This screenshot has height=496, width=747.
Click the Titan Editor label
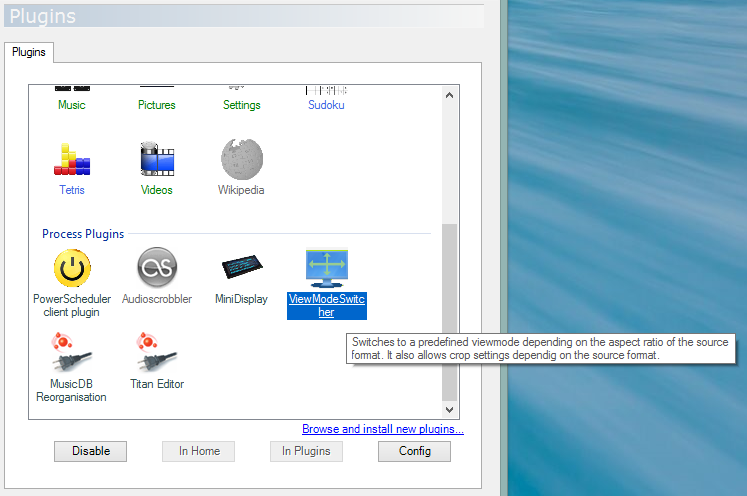(157, 384)
